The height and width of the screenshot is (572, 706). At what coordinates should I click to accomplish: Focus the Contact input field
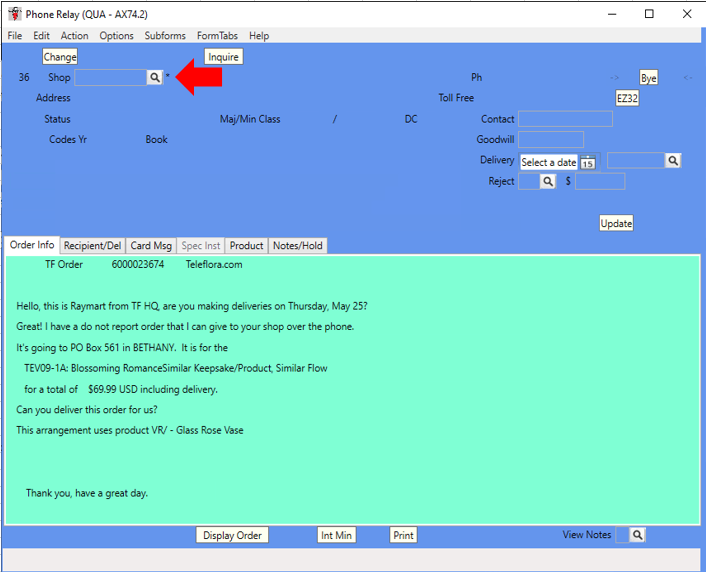coord(566,119)
